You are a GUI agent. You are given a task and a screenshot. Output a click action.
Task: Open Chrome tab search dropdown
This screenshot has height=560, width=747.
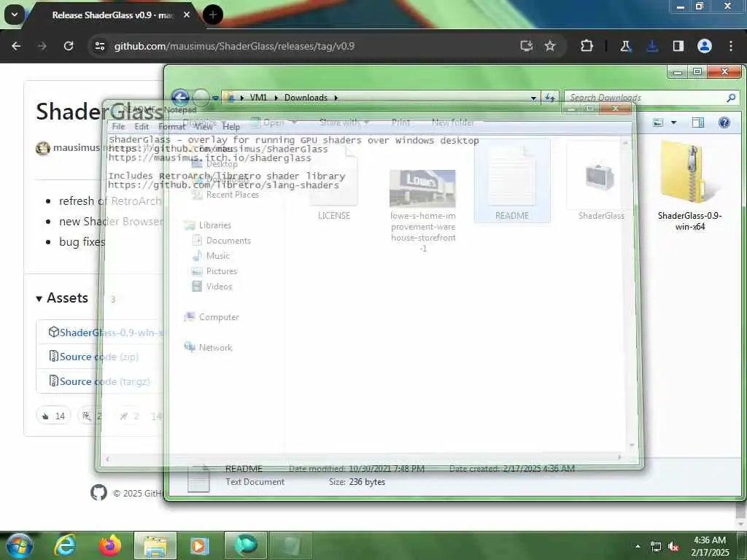(x=15, y=15)
